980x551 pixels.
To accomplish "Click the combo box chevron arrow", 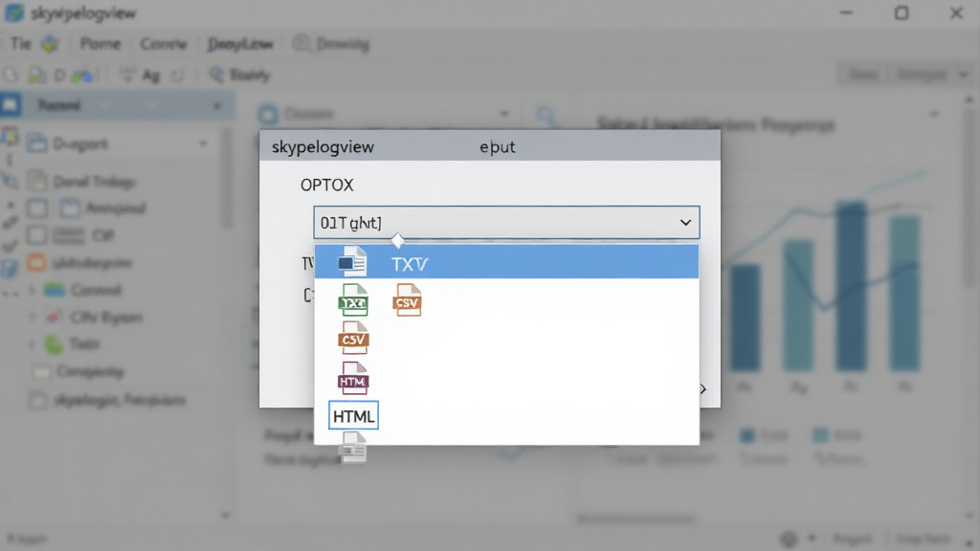I will 685,222.
